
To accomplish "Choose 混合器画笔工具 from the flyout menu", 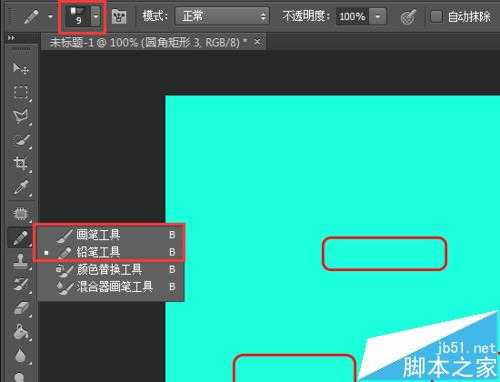I will [x=111, y=286].
